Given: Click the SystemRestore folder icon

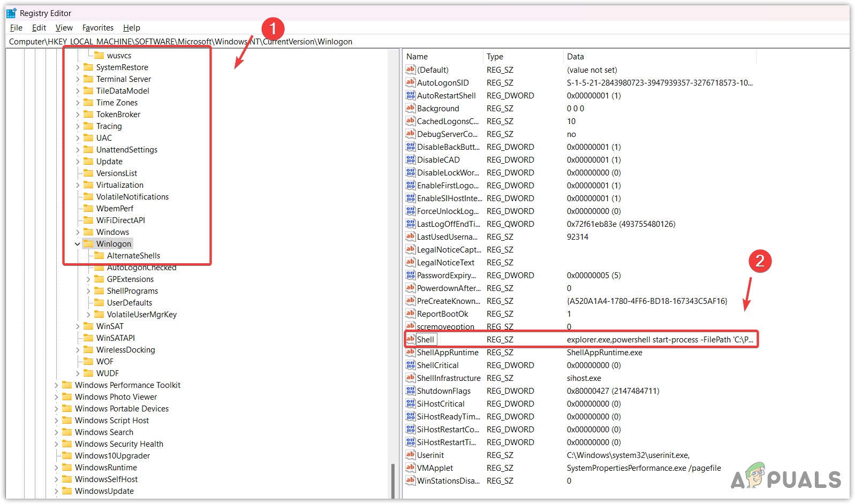Looking at the screenshot, I should click(88, 67).
